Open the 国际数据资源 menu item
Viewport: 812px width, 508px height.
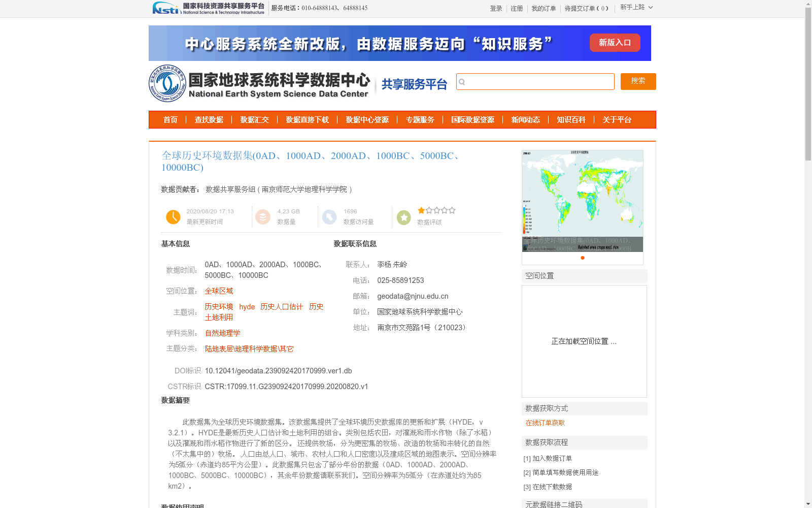[x=473, y=120]
